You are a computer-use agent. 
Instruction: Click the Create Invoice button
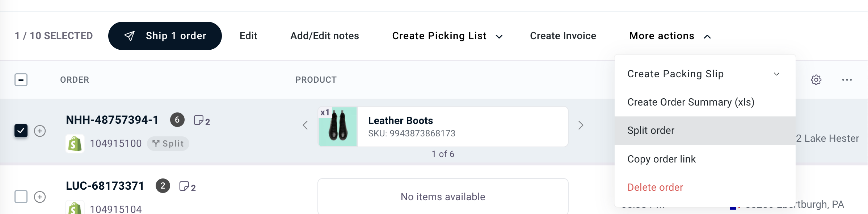(x=563, y=36)
